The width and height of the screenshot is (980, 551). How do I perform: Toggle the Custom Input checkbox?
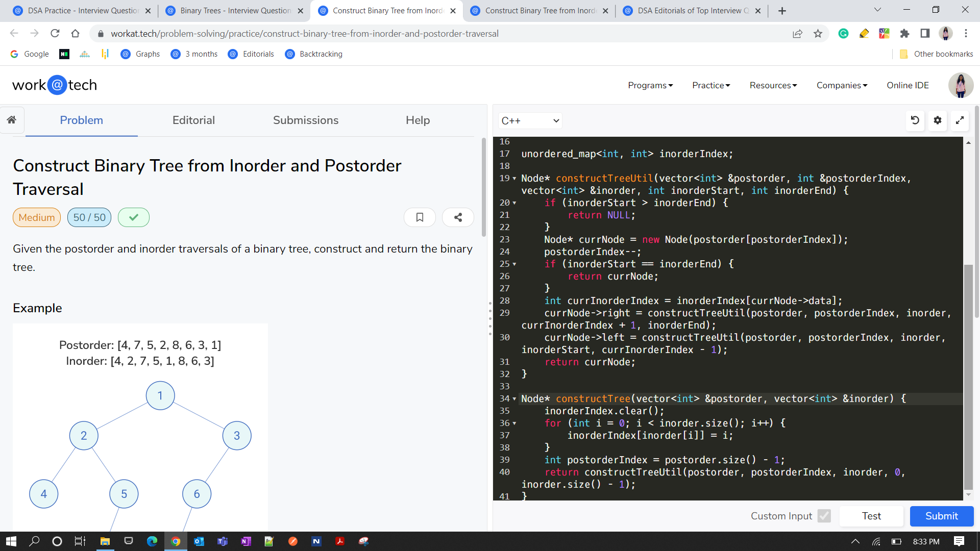(824, 516)
